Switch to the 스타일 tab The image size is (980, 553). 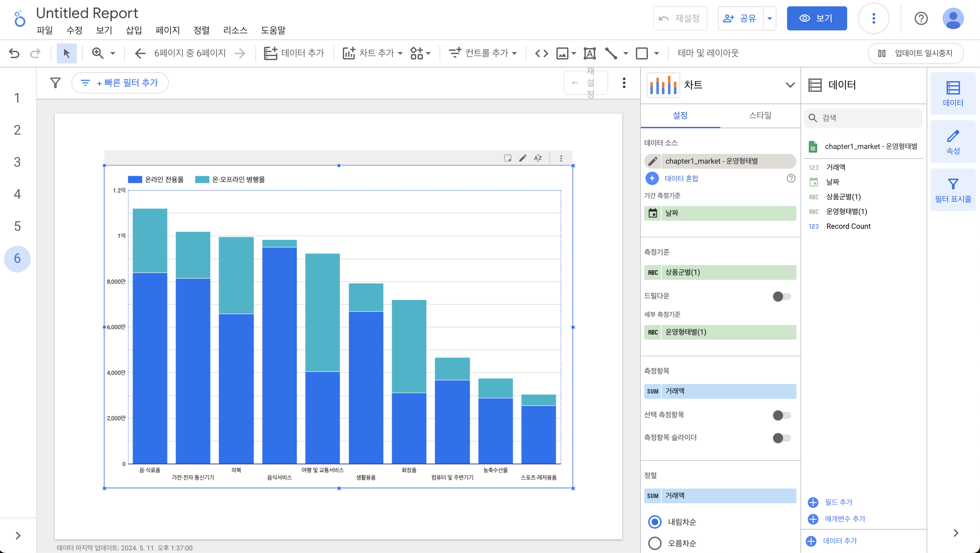coord(760,115)
